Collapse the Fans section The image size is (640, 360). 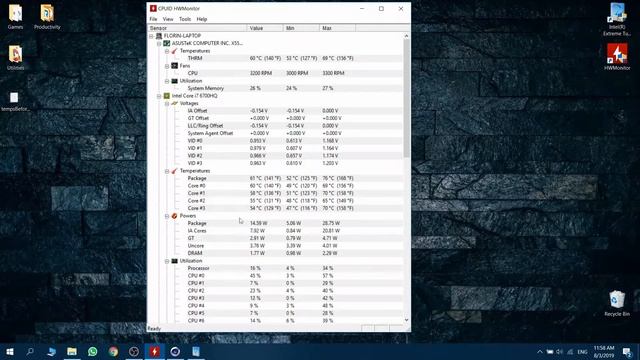tap(167, 66)
